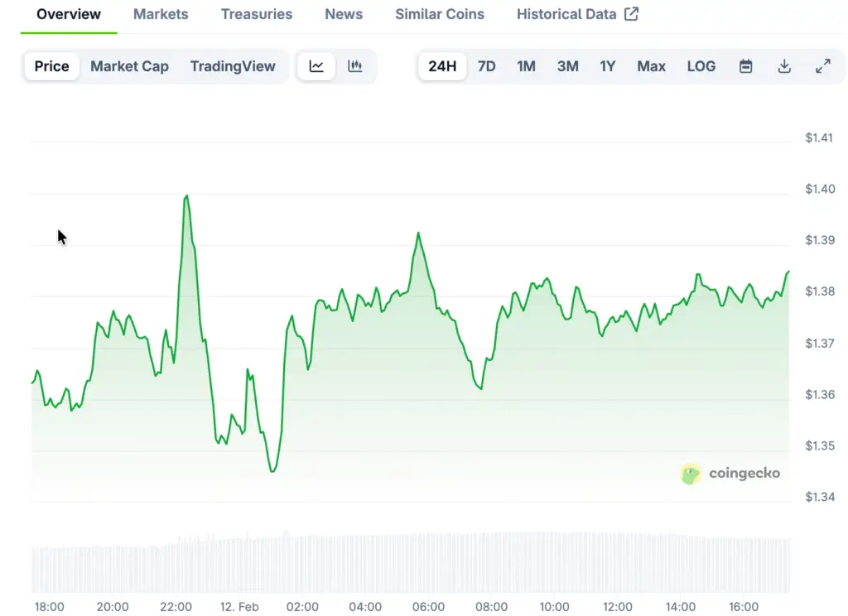Switch chart to TradingView mode
The image size is (848, 616).
(x=233, y=66)
